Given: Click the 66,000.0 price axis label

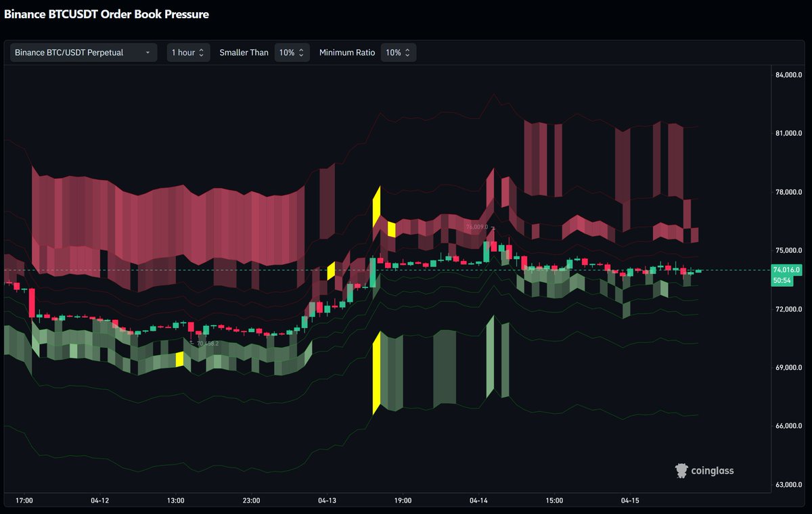Looking at the screenshot, I should (789, 426).
